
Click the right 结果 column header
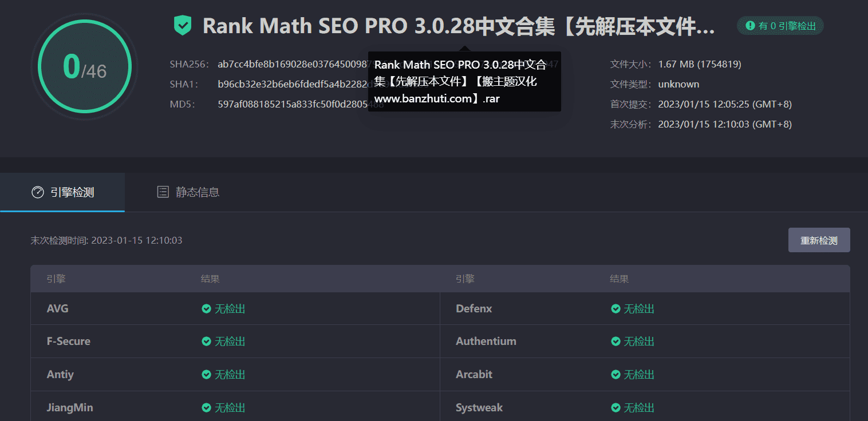click(x=620, y=279)
